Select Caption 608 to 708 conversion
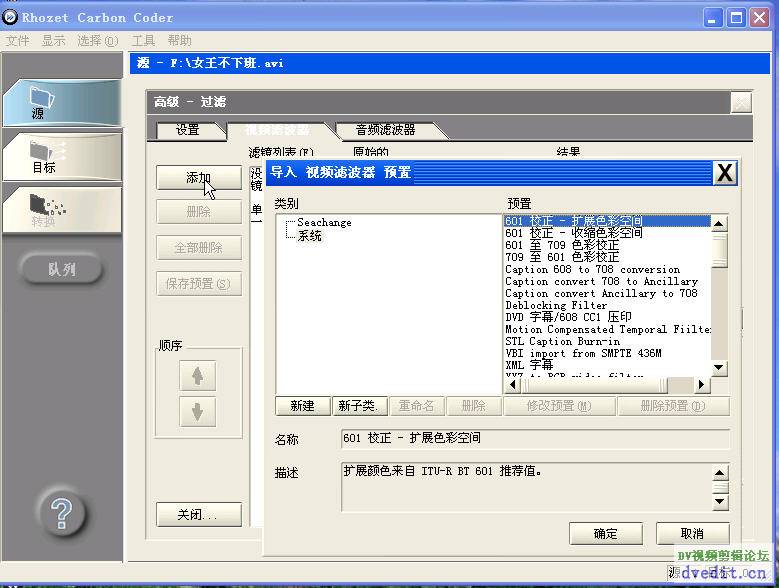Screen dimensions: 779x588 point(607,269)
